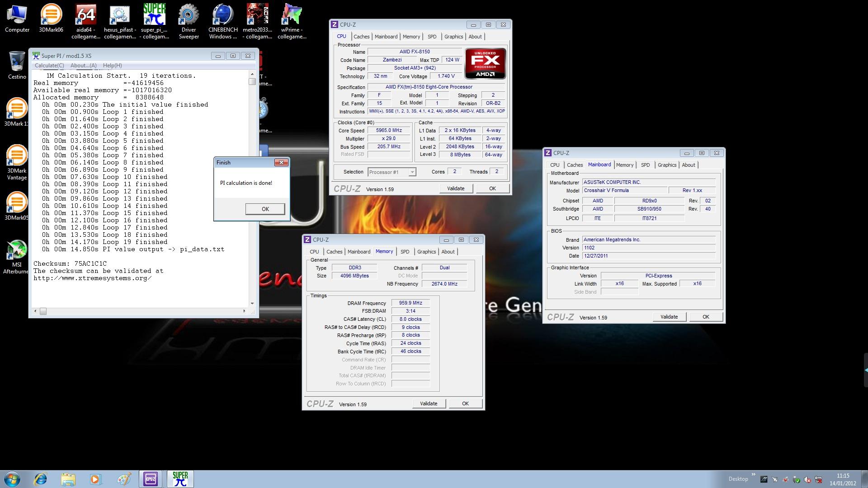Select Caches tab in CPU-Z Memory window

point(334,252)
